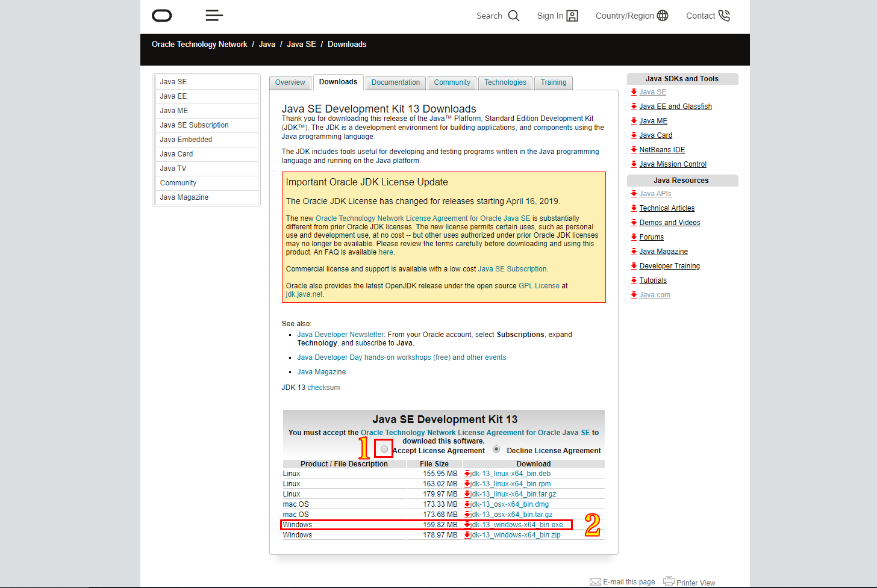
Task: Open the Community tab
Action: coord(452,83)
